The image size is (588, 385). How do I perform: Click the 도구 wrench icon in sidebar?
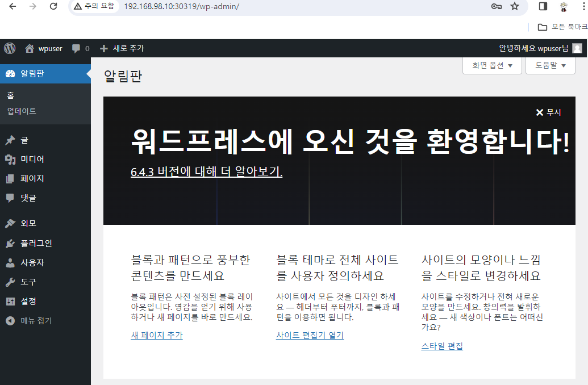tap(10, 282)
